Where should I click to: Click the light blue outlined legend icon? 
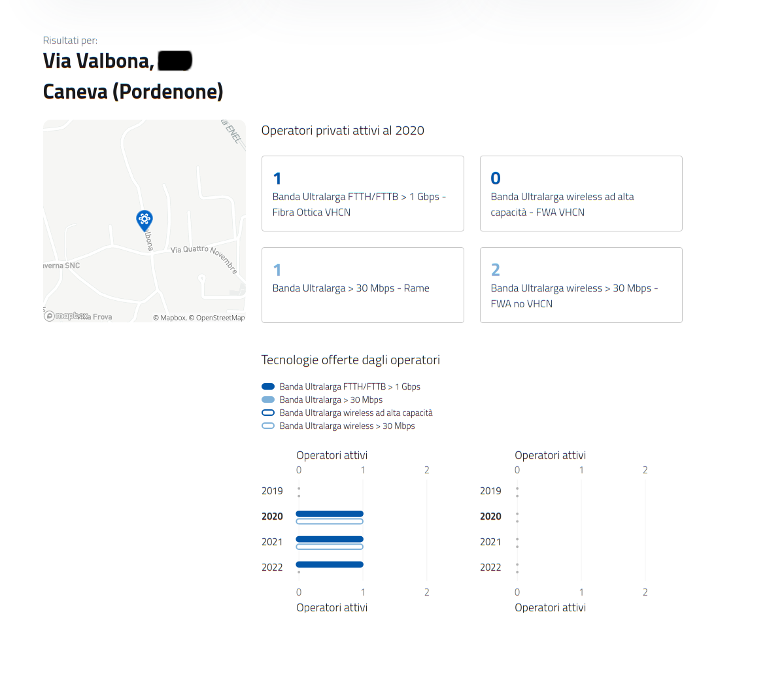[268, 426]
